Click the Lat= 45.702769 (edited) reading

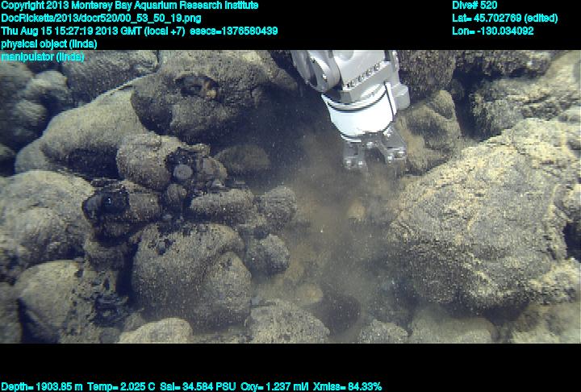point(505,18)
